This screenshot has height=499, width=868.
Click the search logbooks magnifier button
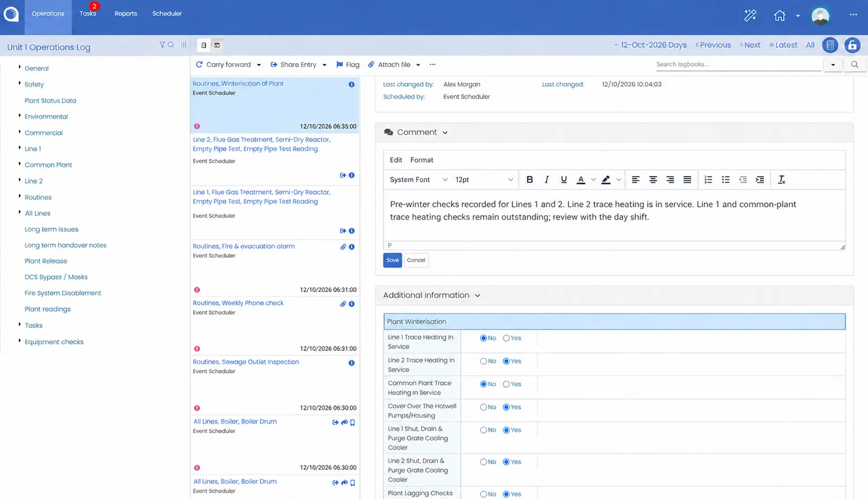click(x=854, y=65)
